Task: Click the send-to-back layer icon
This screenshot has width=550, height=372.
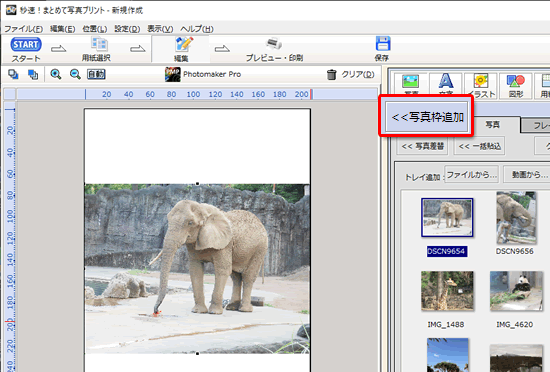Action: tap(33, 74)
